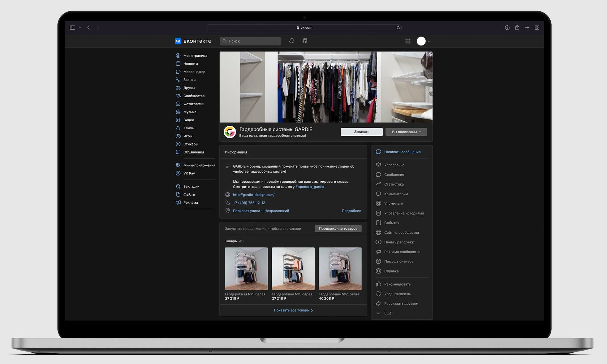Click the Safari share icon

tap(517, 27)
